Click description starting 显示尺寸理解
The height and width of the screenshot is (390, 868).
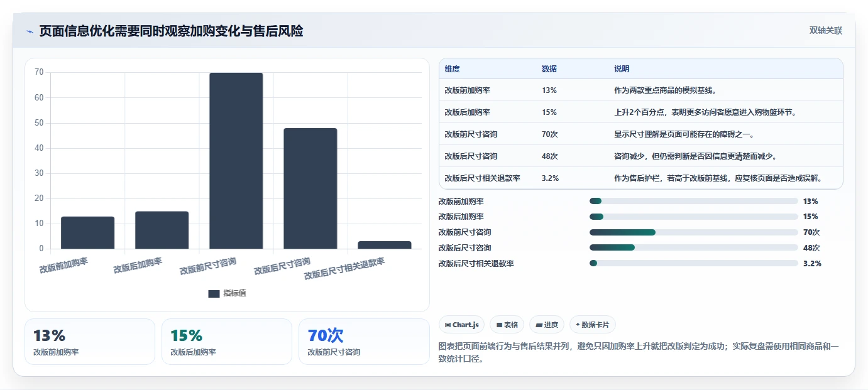click(684, 134)
